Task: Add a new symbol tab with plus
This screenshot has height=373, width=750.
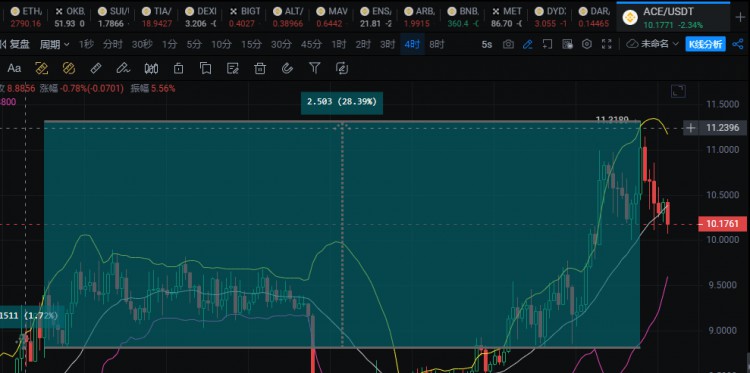Action: [x=739, y=17]
